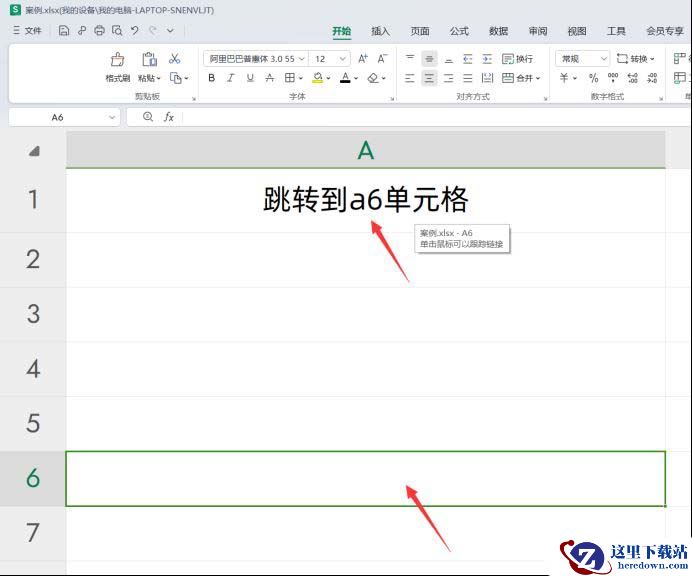This screenshot has height=576, width=692.
Task: Toggle underline formatting
Action: [x=249, y=78]
